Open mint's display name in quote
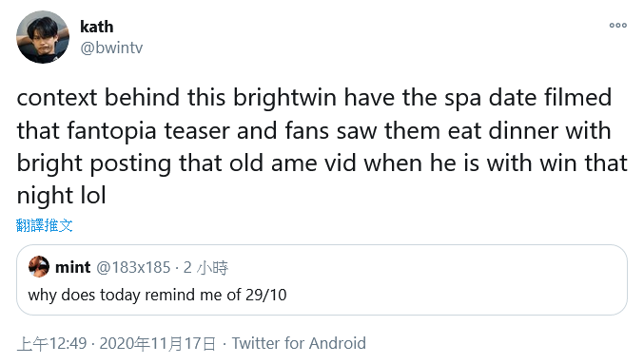 click(72, 267)
